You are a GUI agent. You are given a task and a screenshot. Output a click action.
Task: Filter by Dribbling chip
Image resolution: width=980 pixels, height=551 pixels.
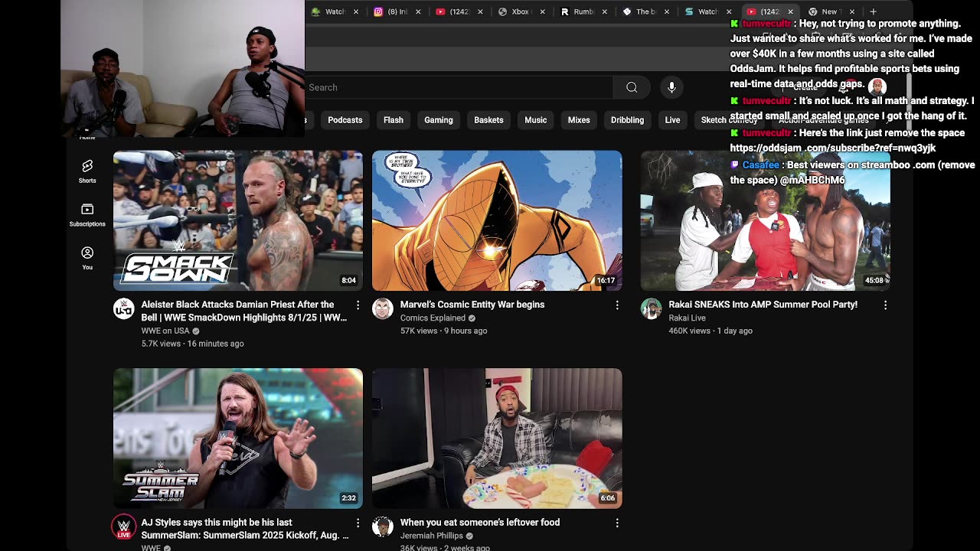click(627, 120)
